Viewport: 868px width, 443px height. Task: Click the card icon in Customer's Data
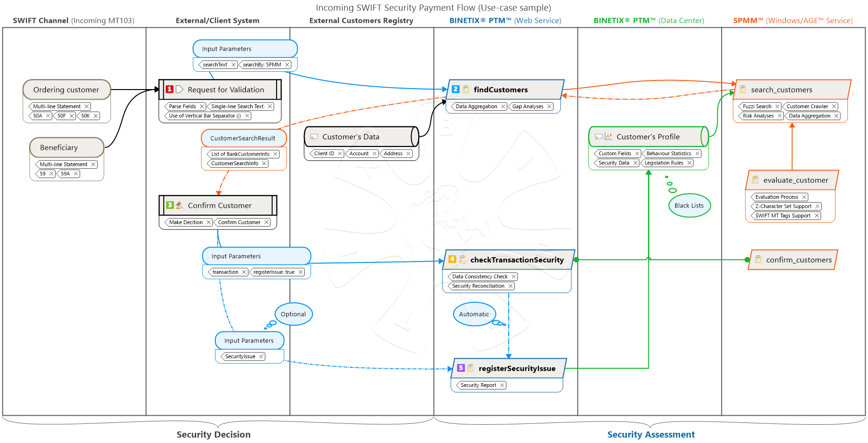pyautogui.click(x=314, y=137)
